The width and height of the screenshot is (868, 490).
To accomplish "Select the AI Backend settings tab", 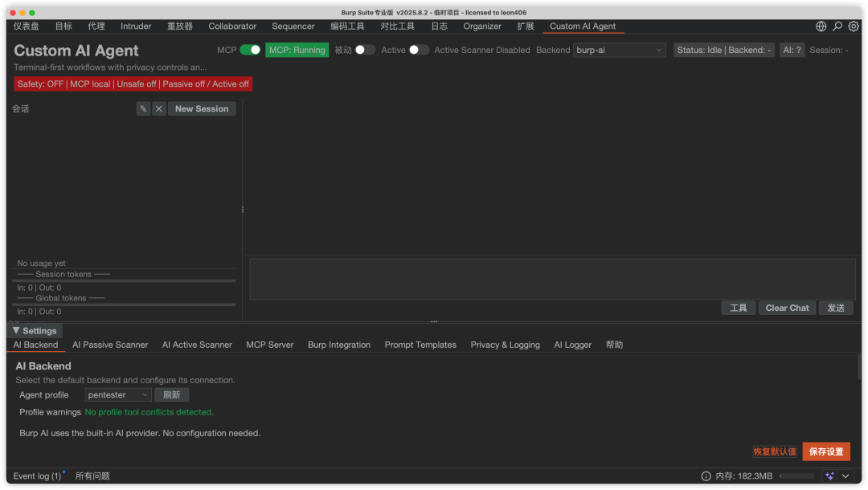I will pos(35,345).
